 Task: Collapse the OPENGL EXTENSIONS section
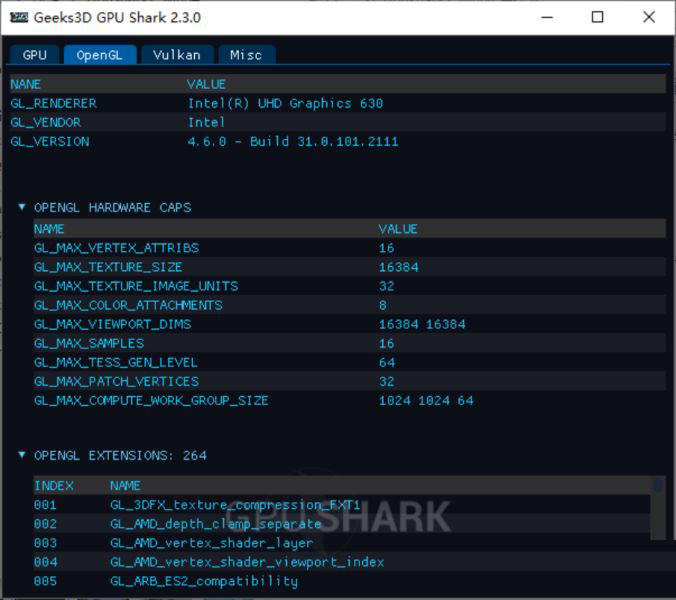click(x=22, y=455)
